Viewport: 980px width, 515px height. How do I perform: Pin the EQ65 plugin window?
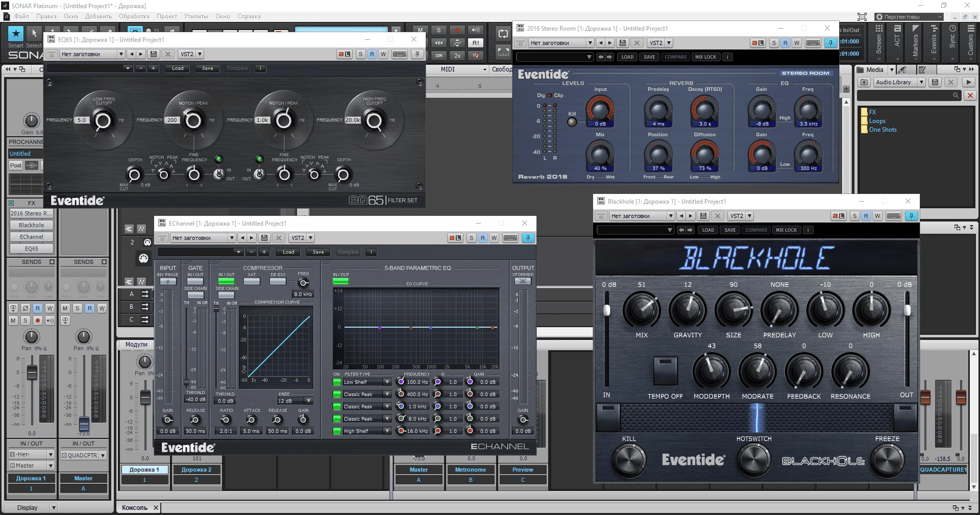tap(417, 54)
